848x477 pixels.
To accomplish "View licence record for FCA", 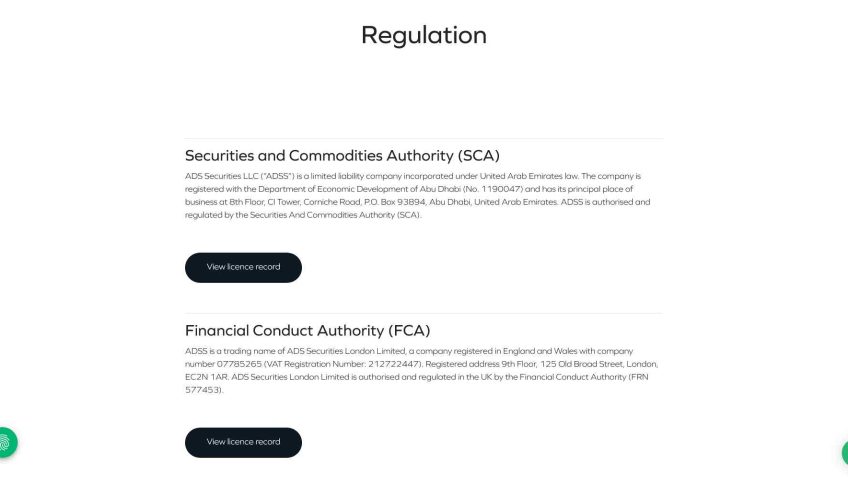I will pos(243,442).
